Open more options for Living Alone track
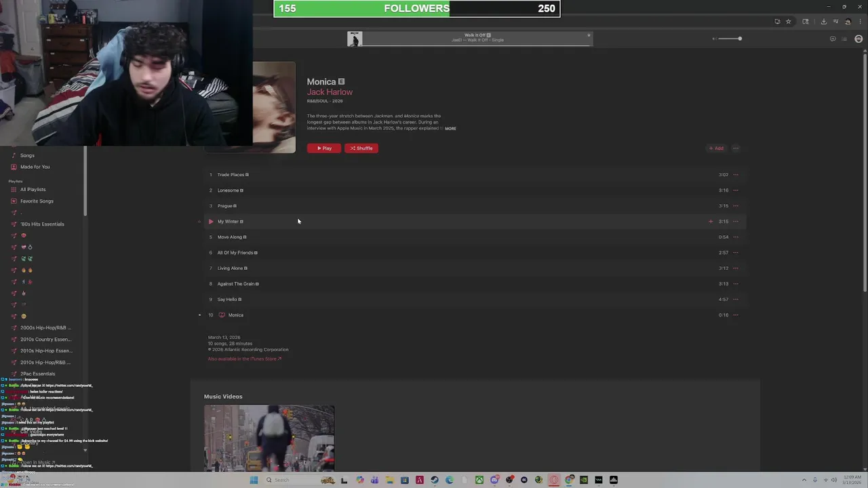The image size is (868, 488). tap(736, 268)
